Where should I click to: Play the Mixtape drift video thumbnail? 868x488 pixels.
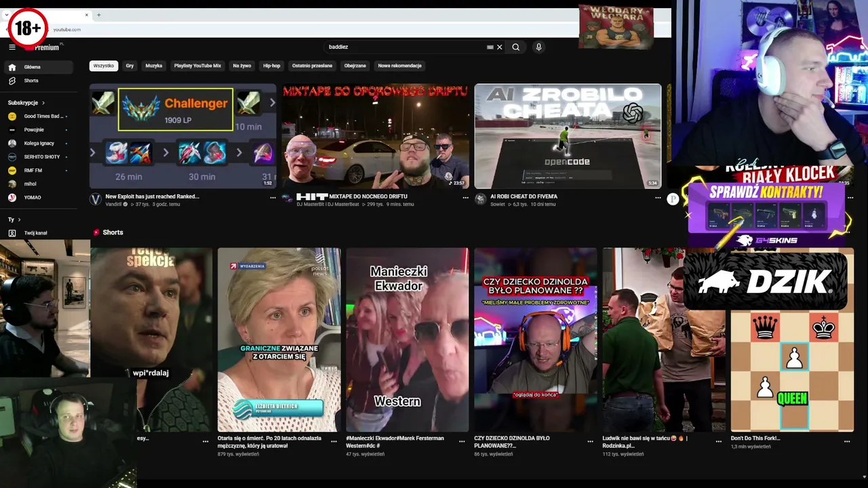376,136
